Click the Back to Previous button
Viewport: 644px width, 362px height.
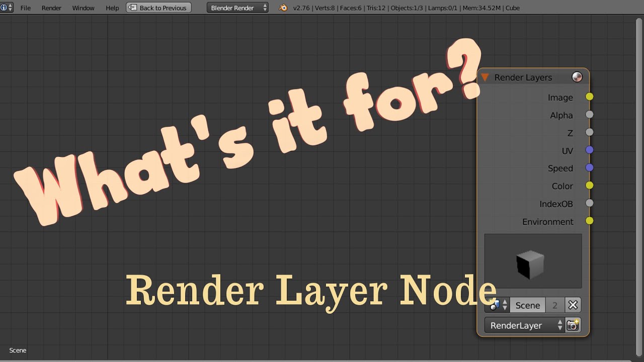[158, 8]
